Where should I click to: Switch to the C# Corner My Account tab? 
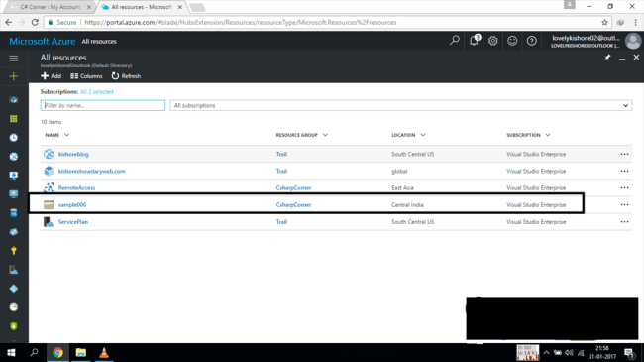[x=51, y=7]
